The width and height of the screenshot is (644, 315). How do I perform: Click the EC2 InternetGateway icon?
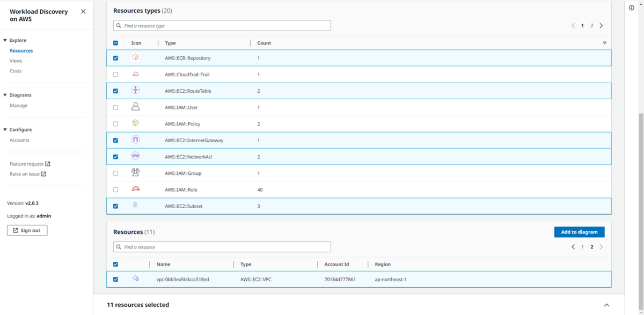(136, 140)
